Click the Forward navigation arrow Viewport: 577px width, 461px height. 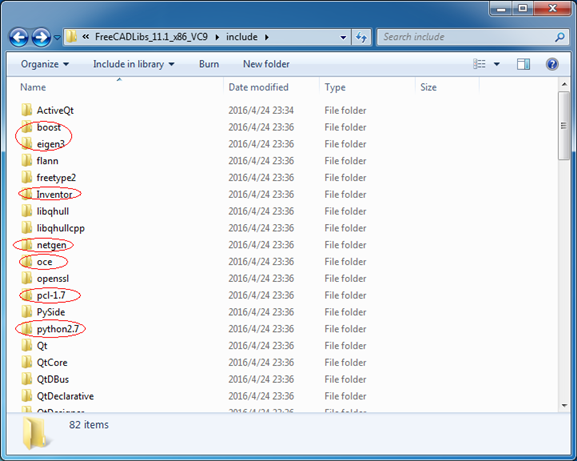coord(41,37)
